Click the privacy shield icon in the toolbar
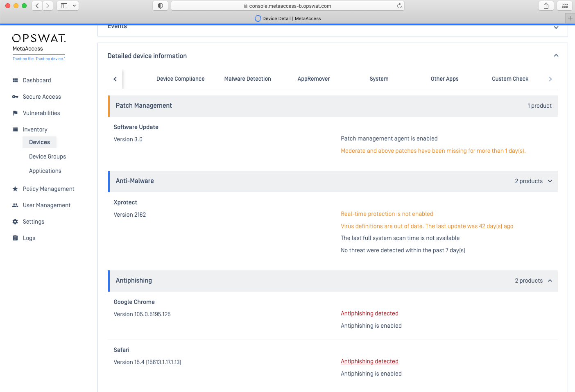Viewport: 575px width, 392px height. click(x=160, y=6)
